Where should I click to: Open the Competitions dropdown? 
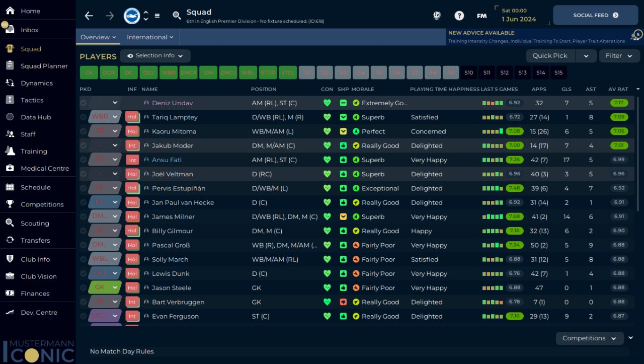pyautogui.click(x=590, y=338)
